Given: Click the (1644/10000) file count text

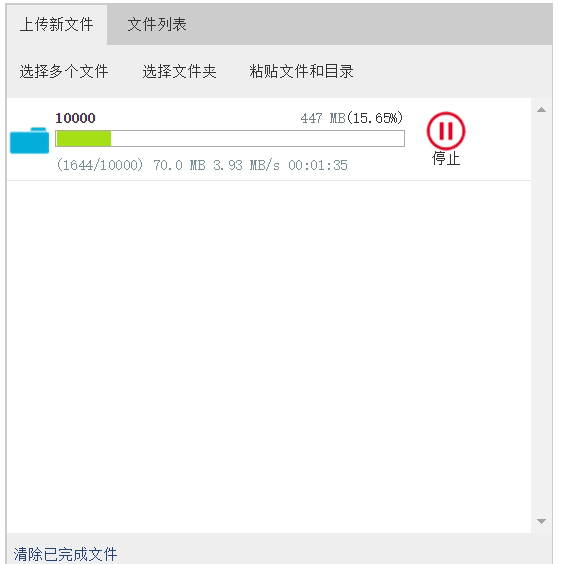Looking at the screenshot, I should (x=100, y=165).
